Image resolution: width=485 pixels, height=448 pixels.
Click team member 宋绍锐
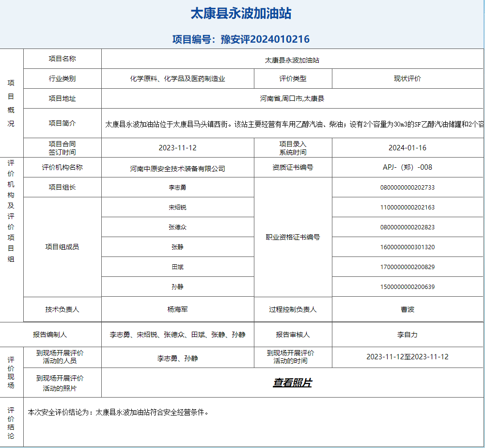click(177, 208)
